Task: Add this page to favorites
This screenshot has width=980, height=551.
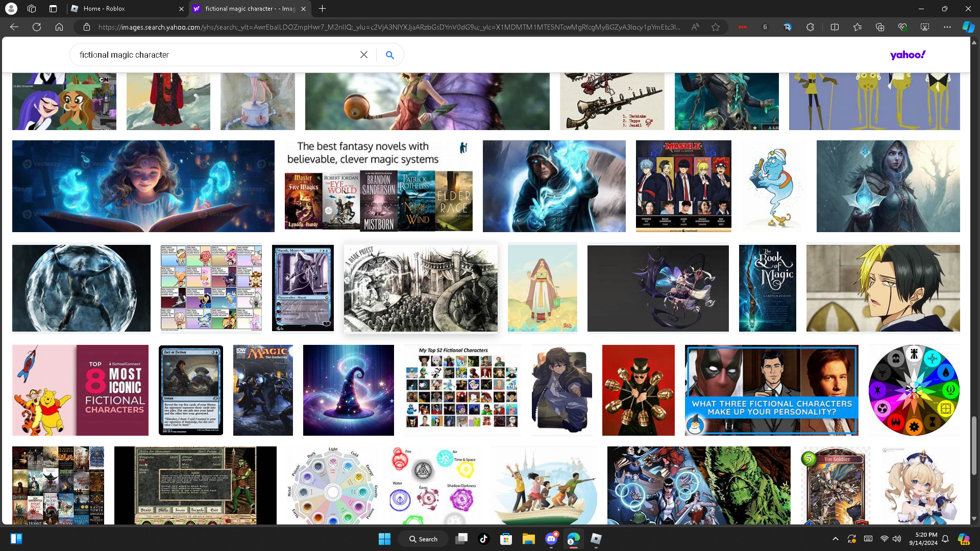Action: pos(716,27)
